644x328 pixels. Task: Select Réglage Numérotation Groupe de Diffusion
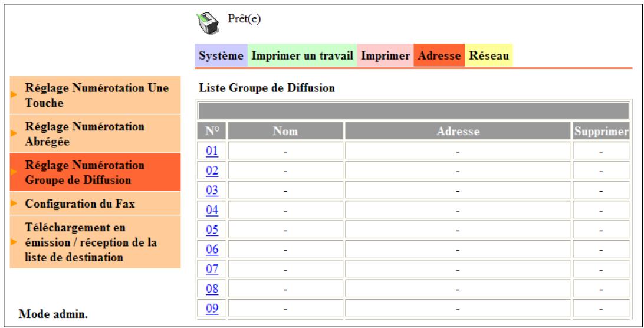point(96,172)
